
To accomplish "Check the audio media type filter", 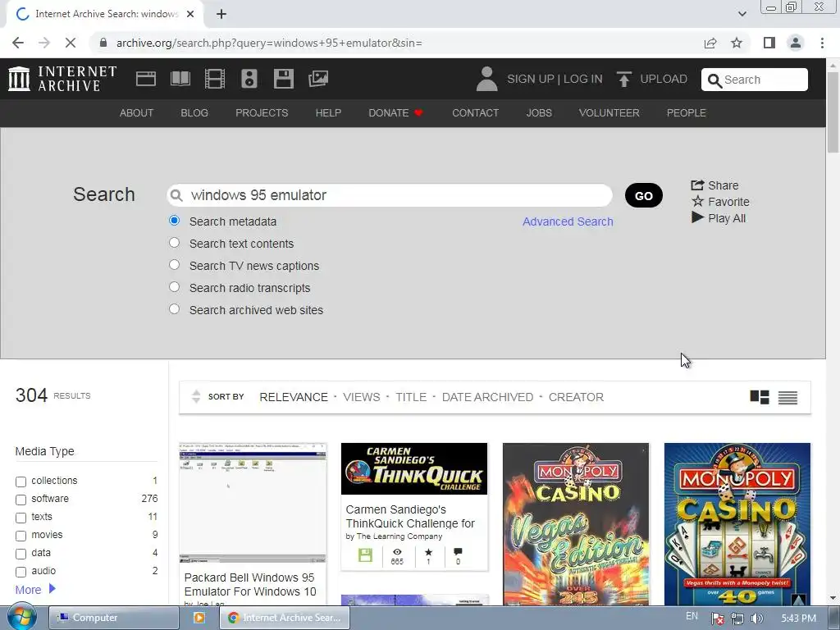I will [x=21, y=572].
